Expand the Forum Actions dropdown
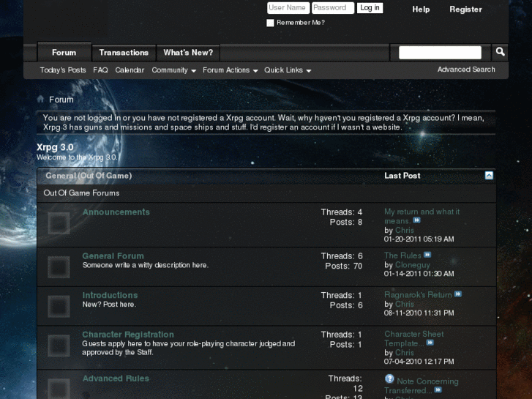 tap(231, 70)
